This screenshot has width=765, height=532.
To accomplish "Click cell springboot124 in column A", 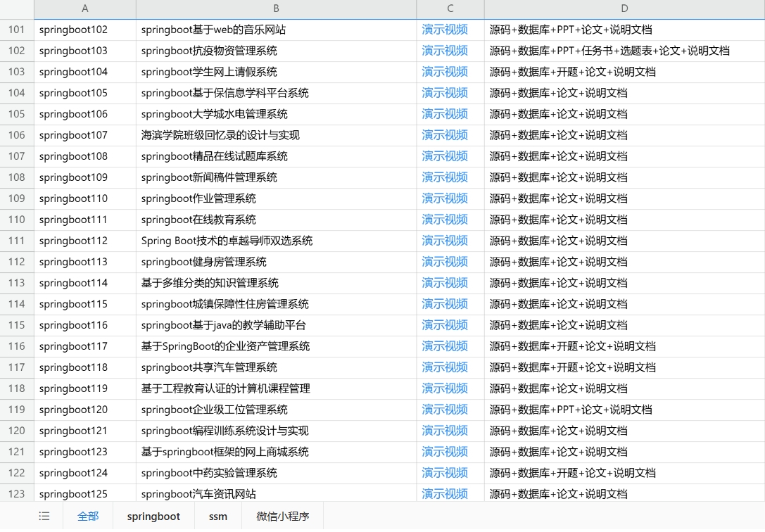I will tap(85, 473).
